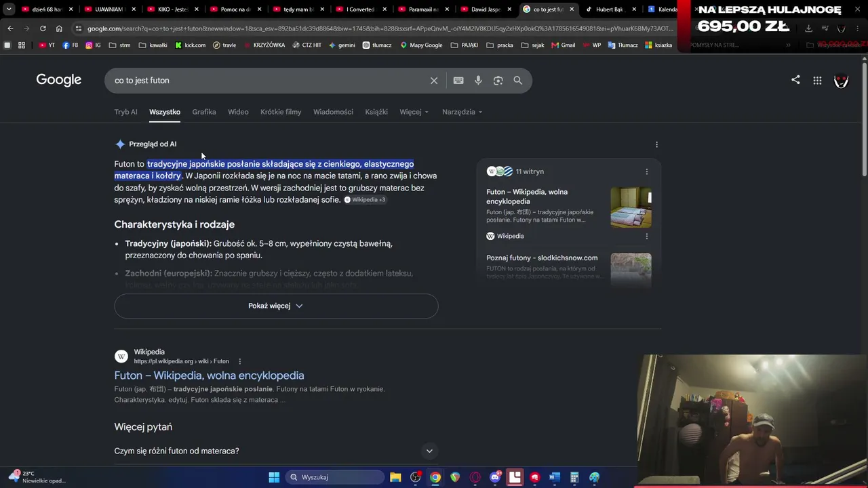Close the 'co to jest futon' browser tab

coord(572,9)
